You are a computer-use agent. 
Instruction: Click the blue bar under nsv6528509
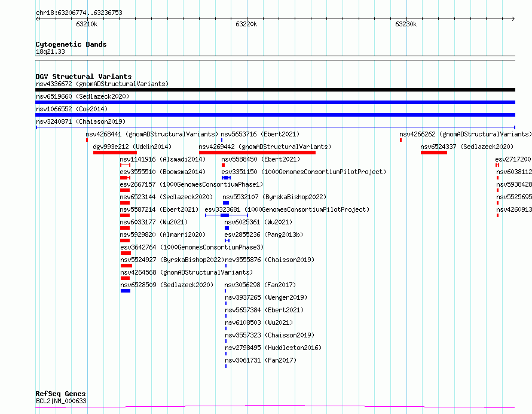(126, 291)
